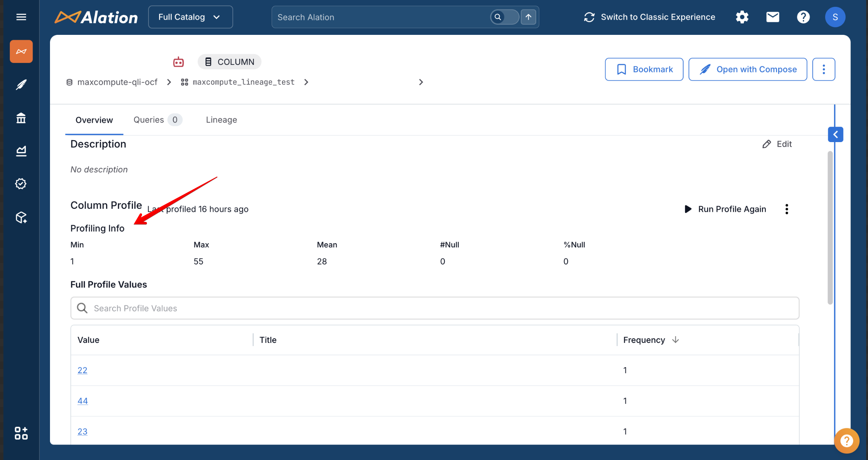Screen dimensions: 868x460
Task: Open the apps grid icon at sidebar bottom
Action: 21,433
